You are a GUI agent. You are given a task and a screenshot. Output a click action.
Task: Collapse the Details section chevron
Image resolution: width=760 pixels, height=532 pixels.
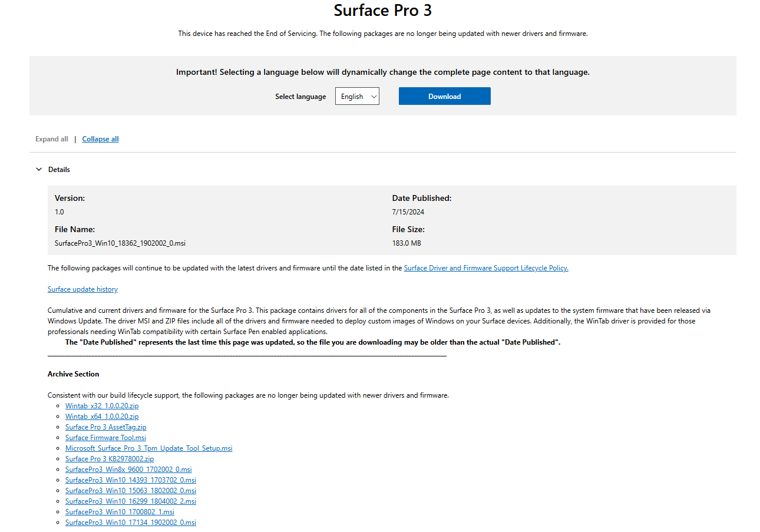[39, 170]
